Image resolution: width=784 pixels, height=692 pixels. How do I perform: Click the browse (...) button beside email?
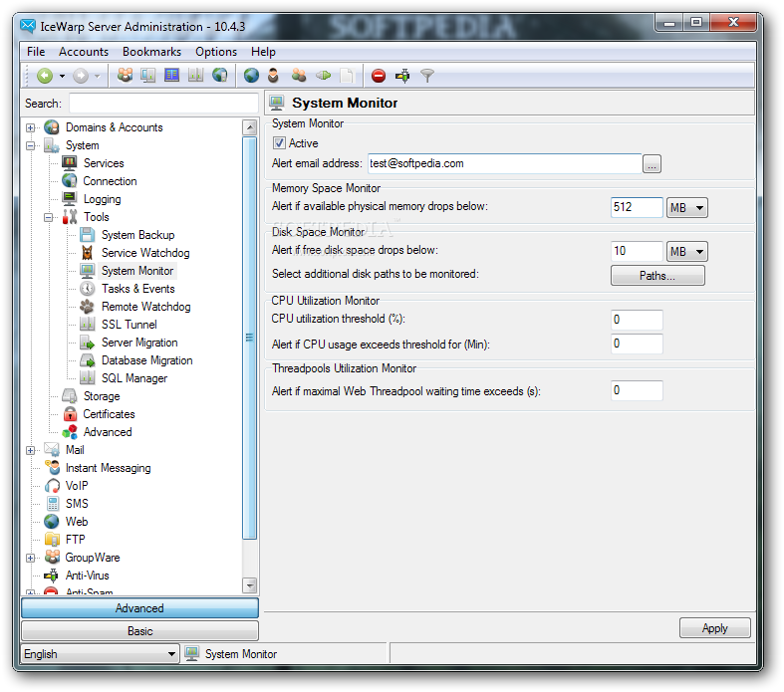click(652, 164)
